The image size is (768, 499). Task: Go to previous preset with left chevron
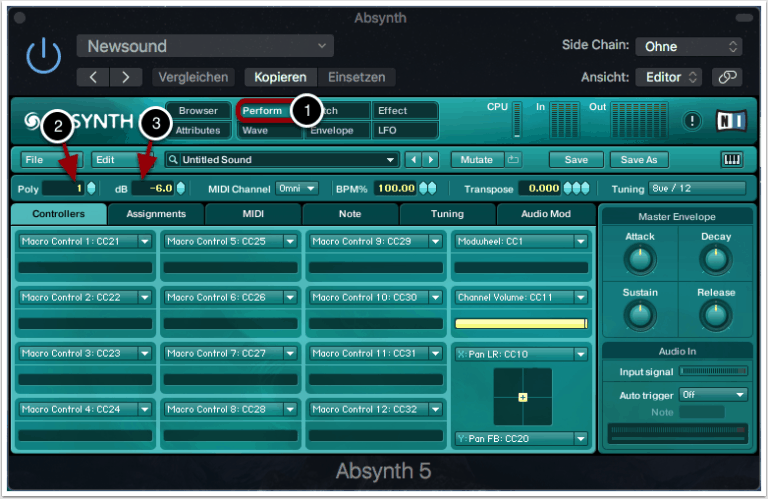pyautogui.click(x=93, y=77)
